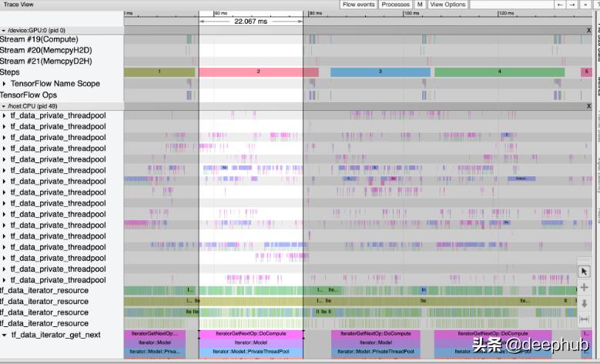Screen dimensions: 600x364
Task: Click the 100 ms ruler mark
Action: tap(412, 13)
